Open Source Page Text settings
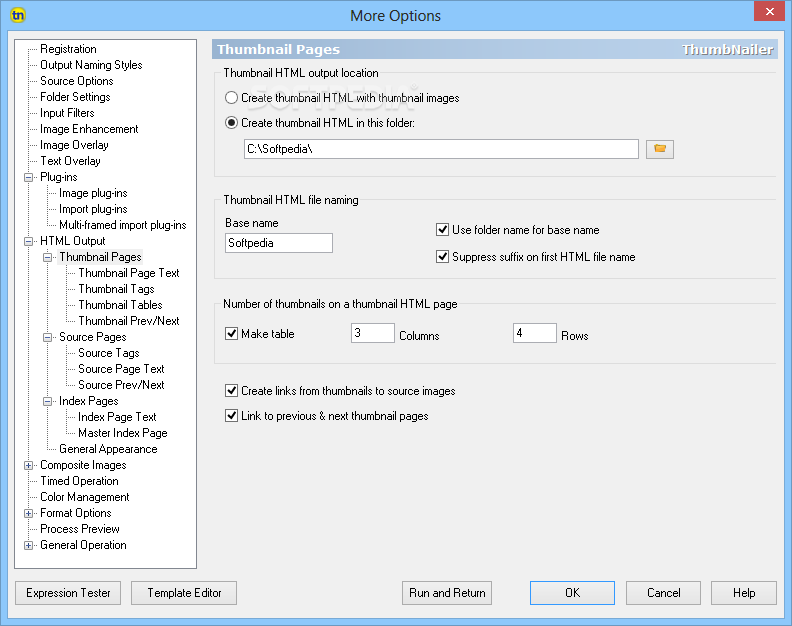The height and width of the screenshot is (626, 792). point(121,369)
